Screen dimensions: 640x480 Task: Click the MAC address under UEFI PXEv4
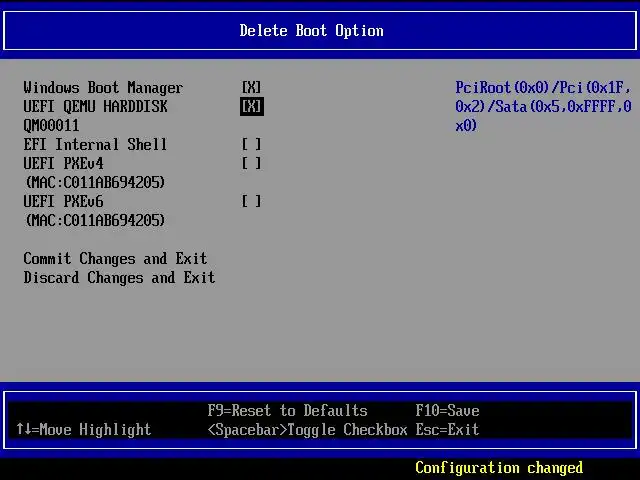pos(95,182)
